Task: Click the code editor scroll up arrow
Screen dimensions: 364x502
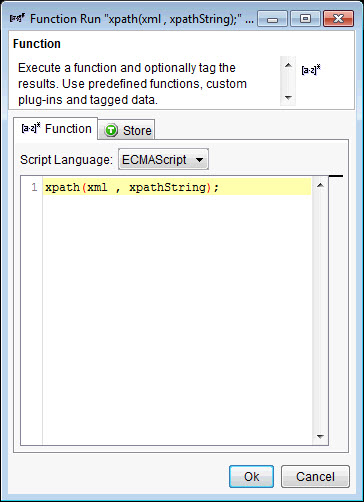Action: coord(320,185)
